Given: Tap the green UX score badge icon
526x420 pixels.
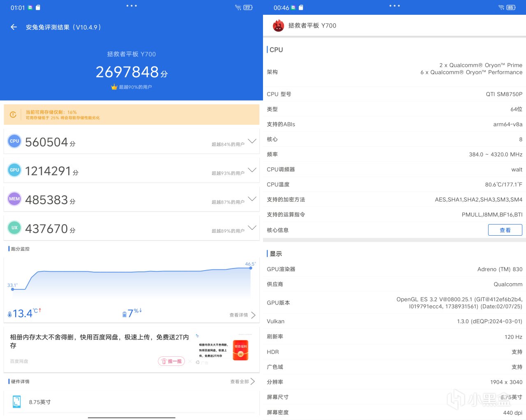Looking at the screenshot, I should pyautogui.click(x=14, y=228).
